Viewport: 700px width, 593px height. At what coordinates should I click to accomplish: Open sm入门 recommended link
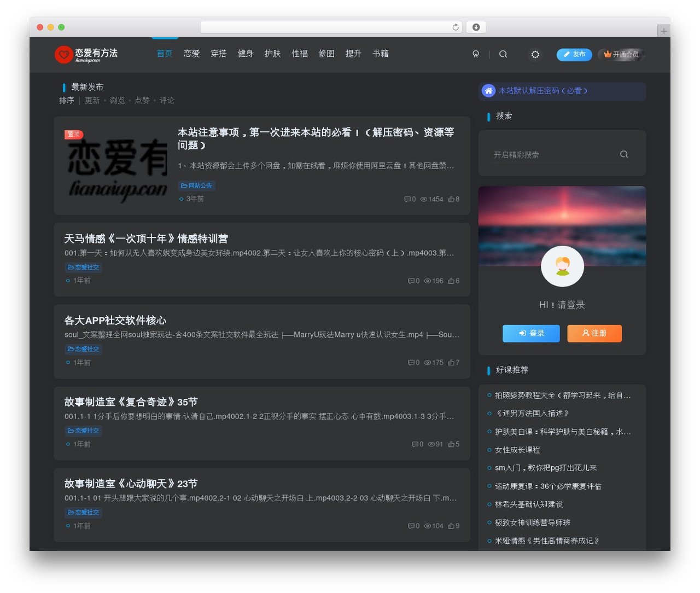point(546,468)
